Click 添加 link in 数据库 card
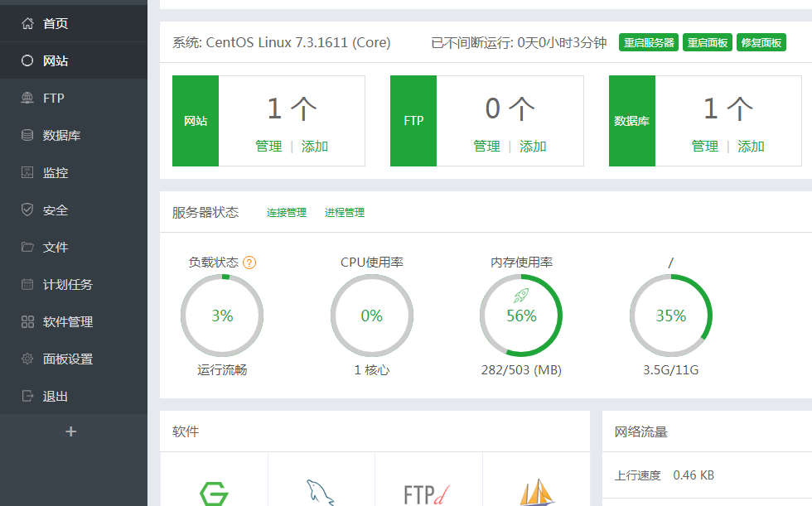Image resolution: width=812 pixels, height=506 pixels. 751,147
